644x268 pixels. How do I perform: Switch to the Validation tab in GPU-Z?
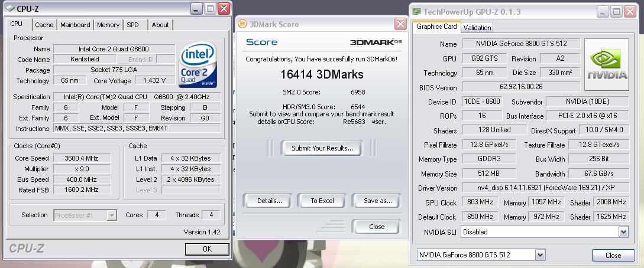477,28
